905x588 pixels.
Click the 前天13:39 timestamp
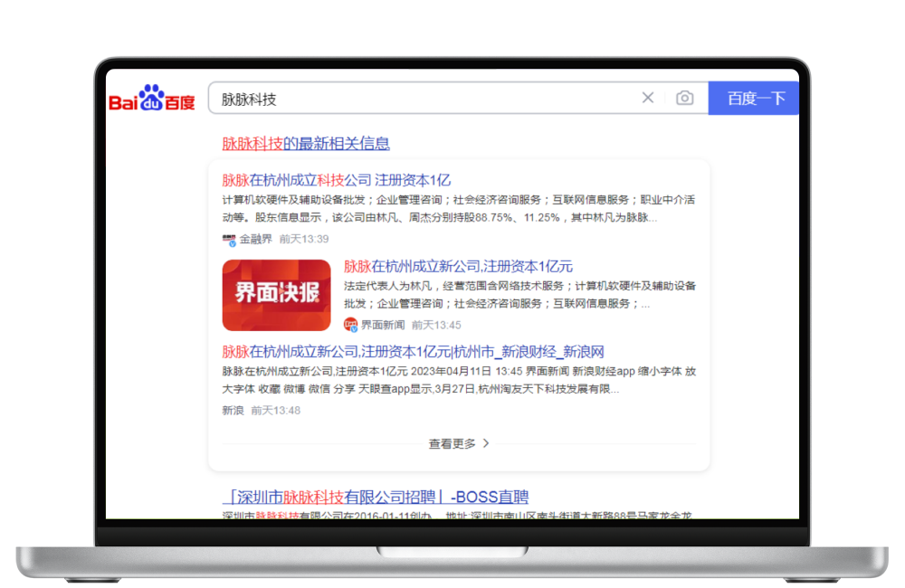pos(304,240)
